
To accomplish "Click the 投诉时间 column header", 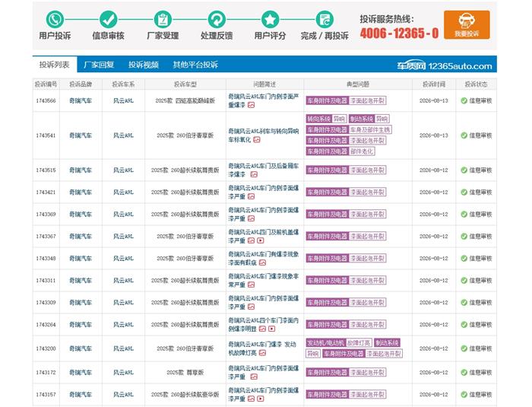I will point(434,84).
